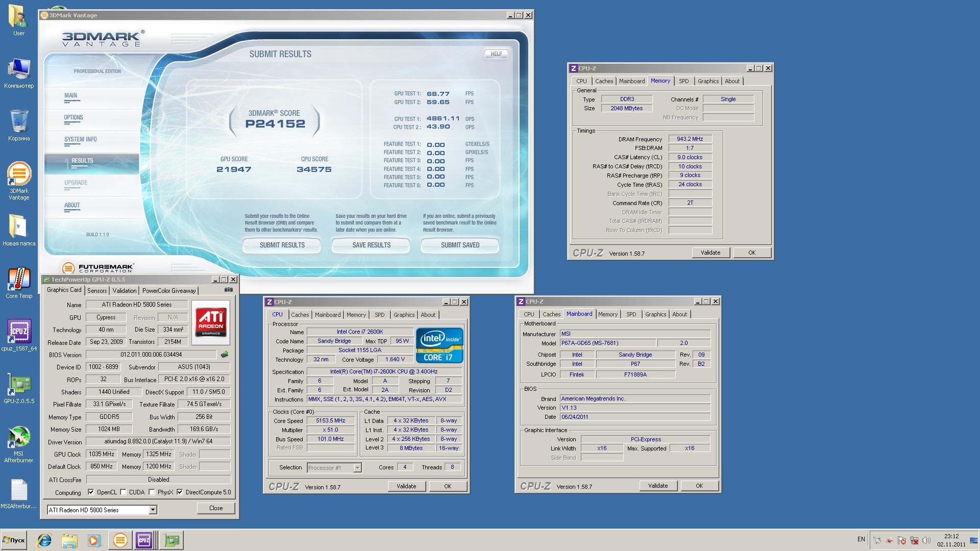
Task: Click the ATI Radeon logo in GPU-Z
Action: tap(211, 322)
